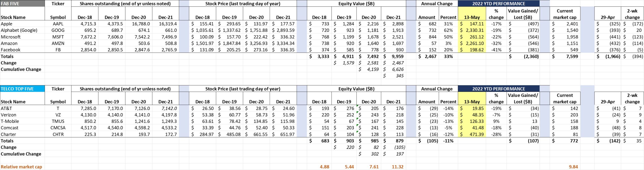The height and width of the screenshot is (170, 644).
Task: Click the Comcast stock name cell
Action: tap(22, 128)
